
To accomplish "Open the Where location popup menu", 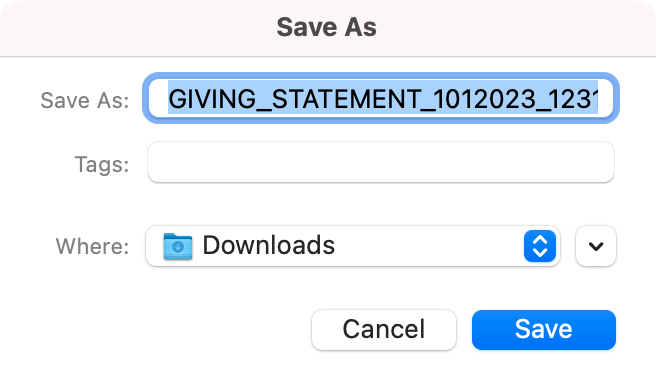I will [x=353, y=246].
